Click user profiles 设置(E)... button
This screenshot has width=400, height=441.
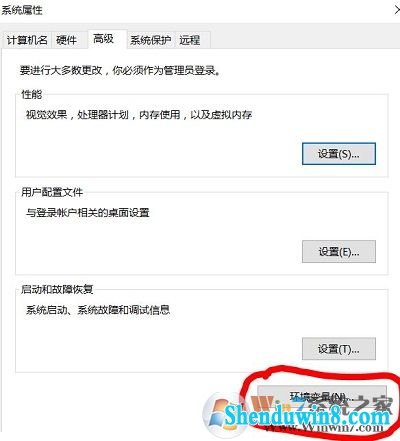click(x=339, y=251)
